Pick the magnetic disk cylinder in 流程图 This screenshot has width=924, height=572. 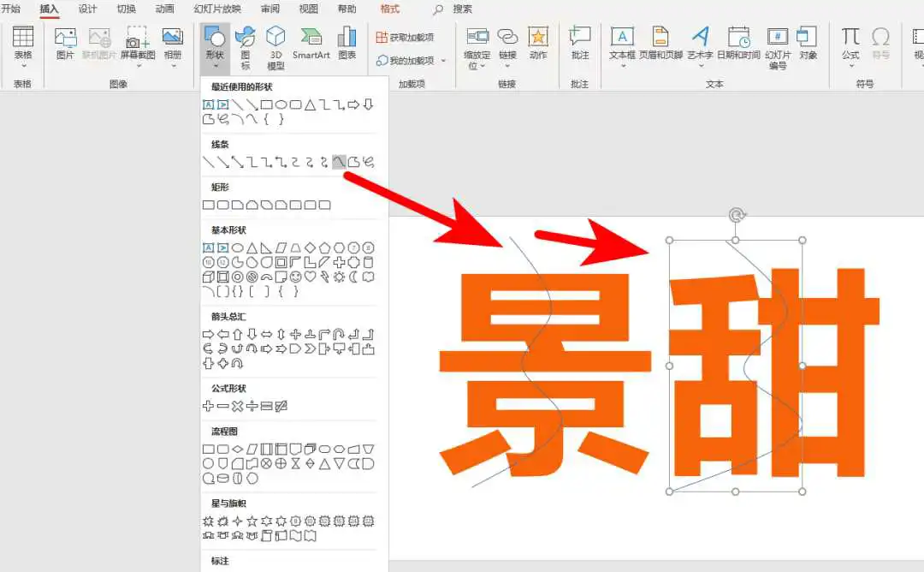(222, 479)
